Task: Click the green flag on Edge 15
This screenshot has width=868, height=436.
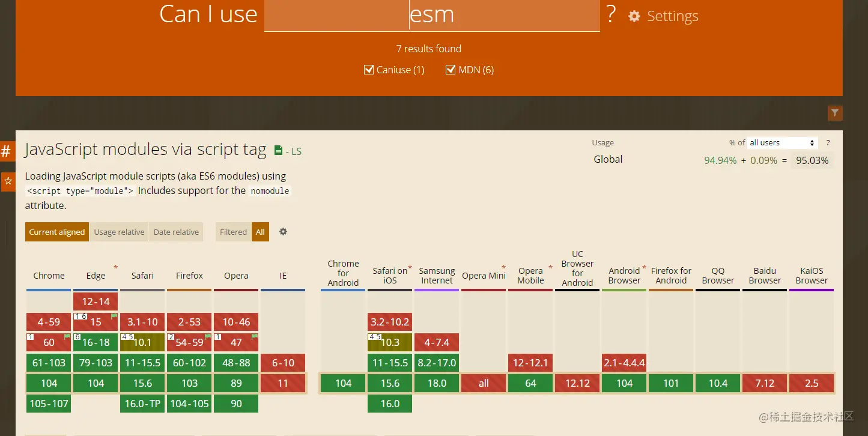Action: click(x=114, y=316)
